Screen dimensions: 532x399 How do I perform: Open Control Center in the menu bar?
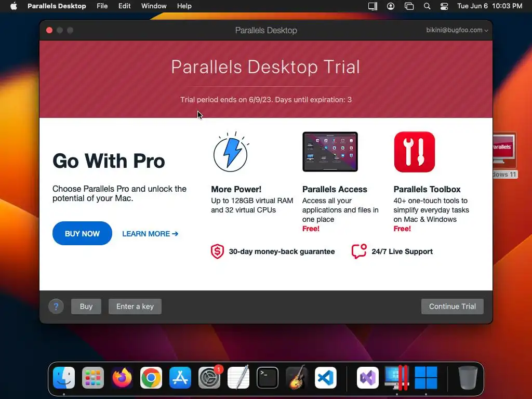[444, 6]
